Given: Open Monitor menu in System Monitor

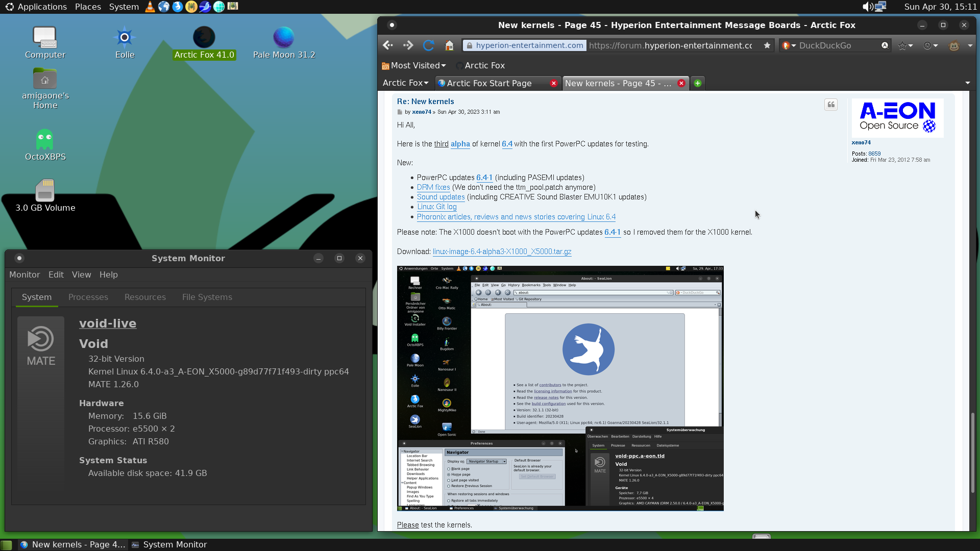Looking at the screenshot, I should [24, 274].
